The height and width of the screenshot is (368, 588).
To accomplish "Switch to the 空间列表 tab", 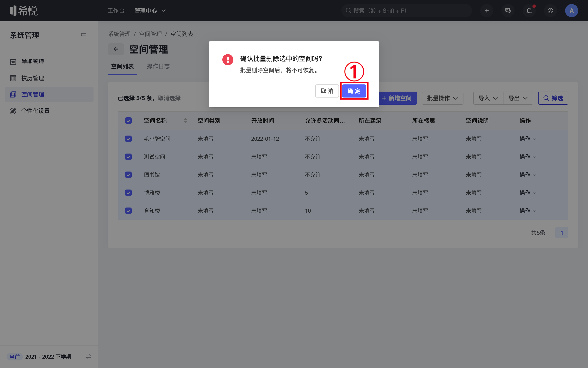I will 122,66.
